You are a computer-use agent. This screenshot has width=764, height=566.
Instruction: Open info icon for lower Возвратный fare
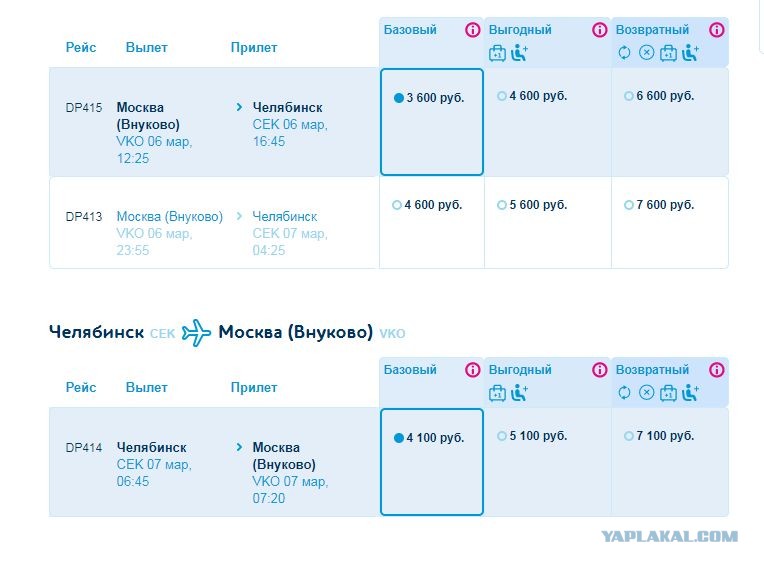tap(716, 370)
